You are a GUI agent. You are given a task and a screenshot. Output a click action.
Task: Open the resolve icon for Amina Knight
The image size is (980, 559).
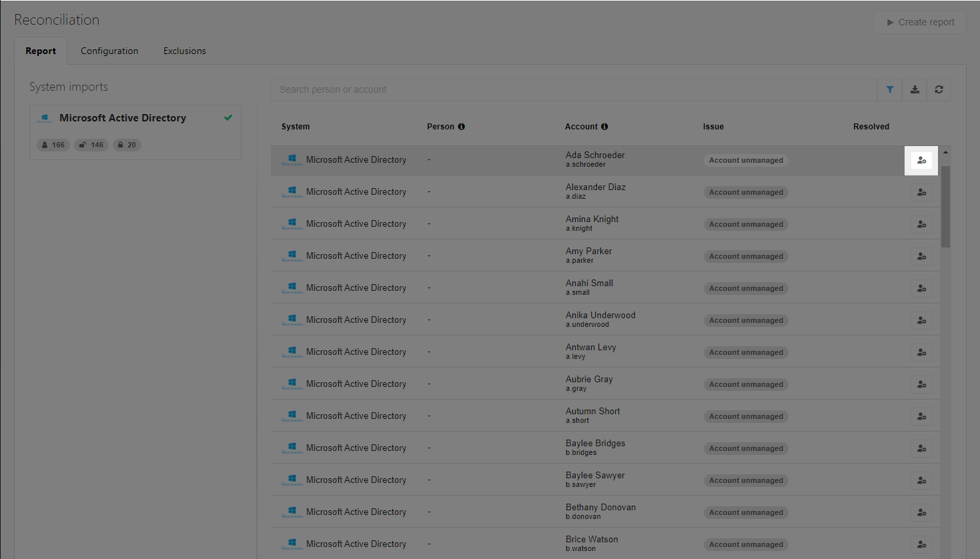921,224
